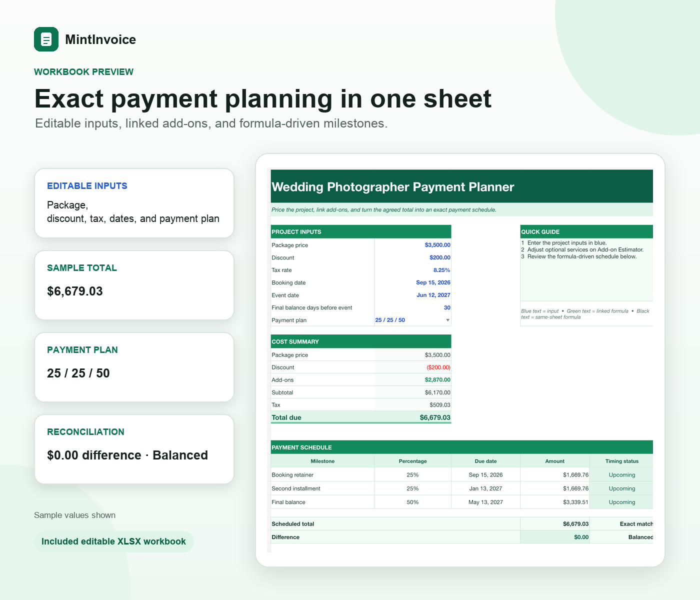Select the Tax rate cell 8.25%
The height and width of the screenshot is (600, 700).
[x=441, y=270]
